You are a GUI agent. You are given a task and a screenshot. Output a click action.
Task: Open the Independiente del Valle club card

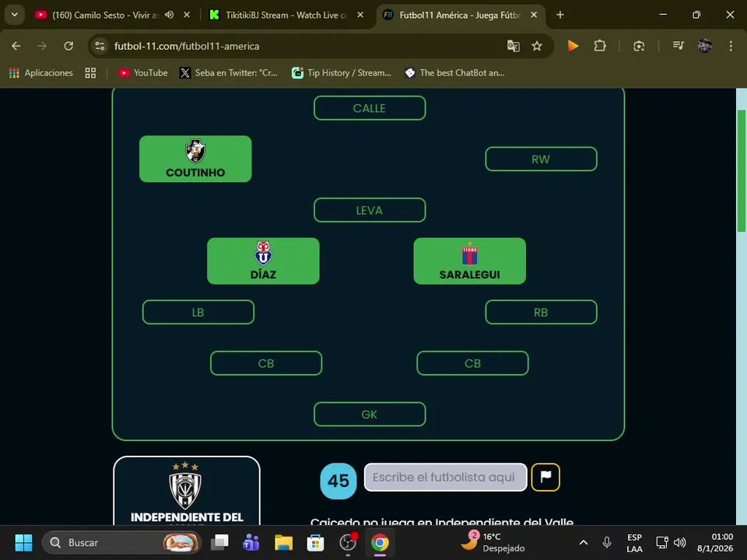coord(187,491)
